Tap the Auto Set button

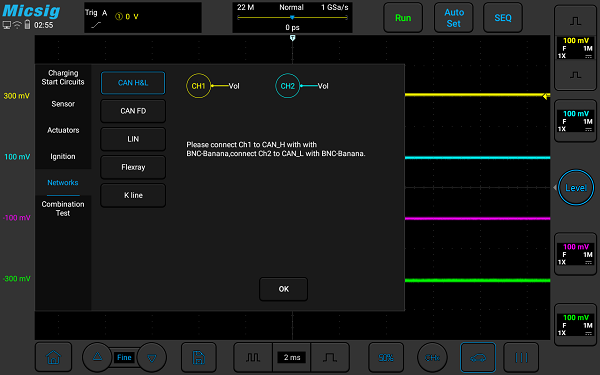pyautogui.click(x=454, y=18)
